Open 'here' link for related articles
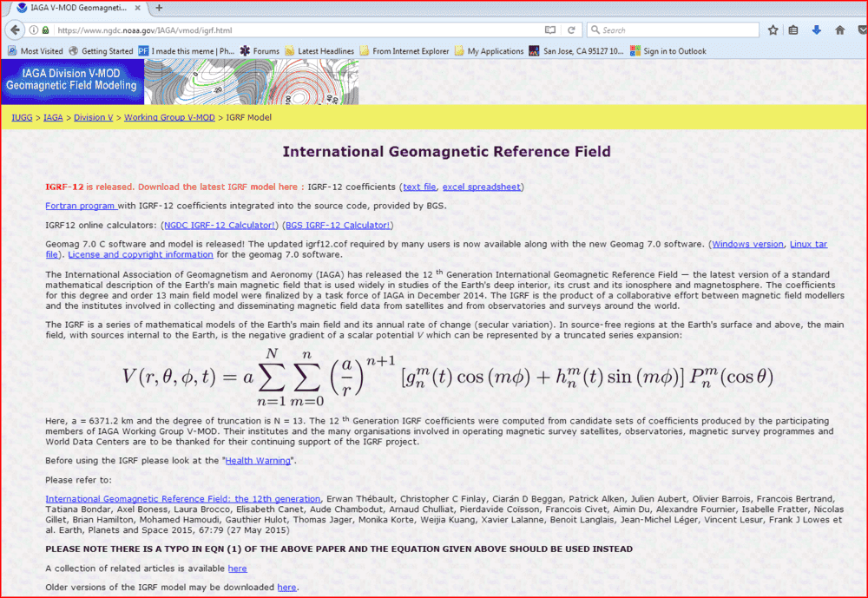Screen dimensions: 868x598 click(x=238, y=568)
